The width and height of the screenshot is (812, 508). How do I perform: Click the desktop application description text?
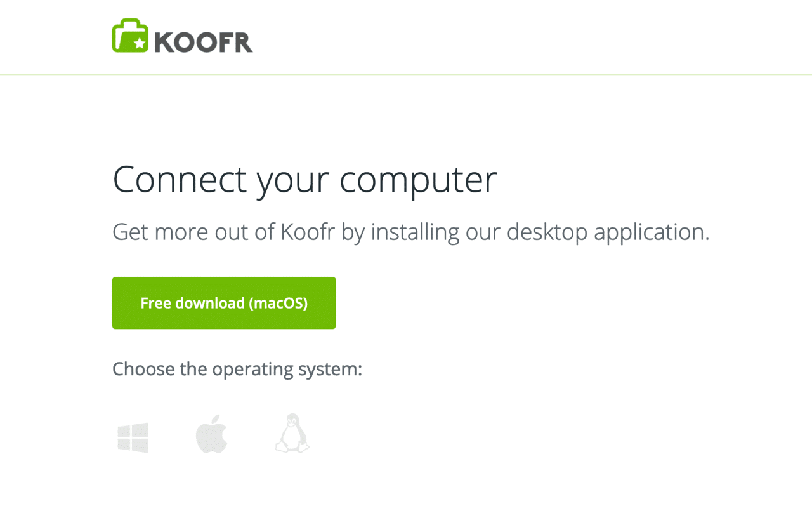tap(411, 232)
